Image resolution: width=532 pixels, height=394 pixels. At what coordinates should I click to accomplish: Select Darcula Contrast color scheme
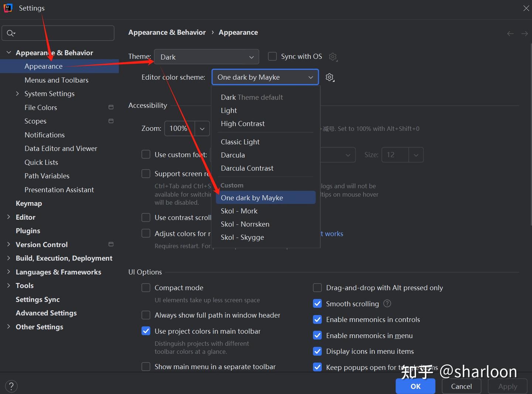[247, 168]
